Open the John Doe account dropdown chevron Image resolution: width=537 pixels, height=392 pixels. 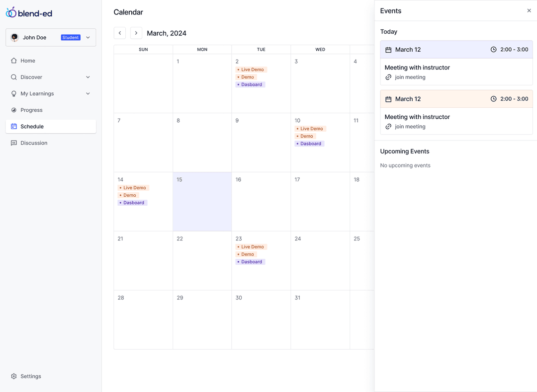(88, 38)
